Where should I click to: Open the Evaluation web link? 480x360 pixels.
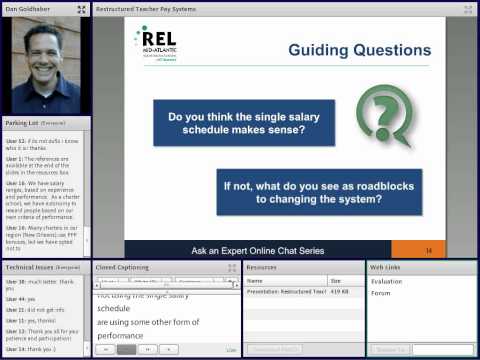pos(387,282)
